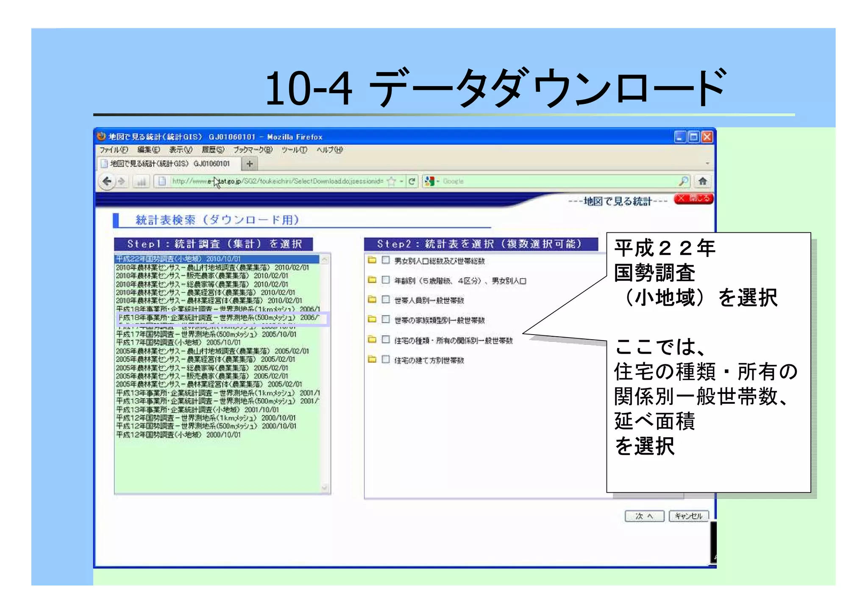This screenshot has width=868, height=614.
Task: Select 2010年農林業センサス－農山村地域調査(農業集落)
Action: (217, 267)
